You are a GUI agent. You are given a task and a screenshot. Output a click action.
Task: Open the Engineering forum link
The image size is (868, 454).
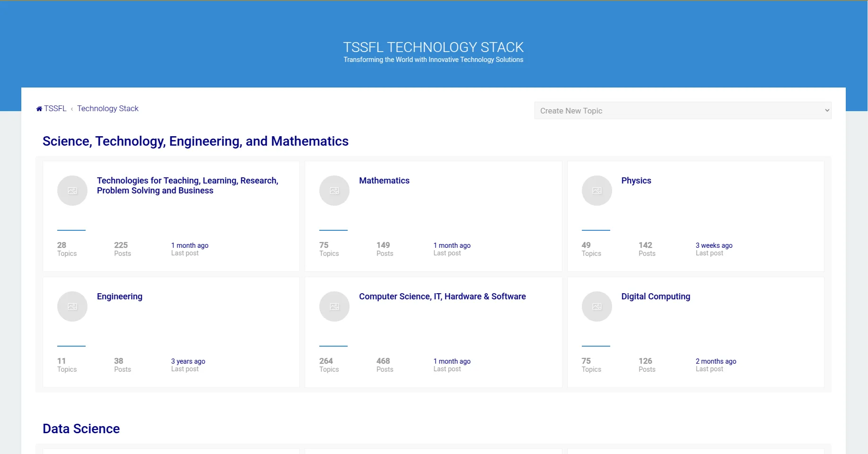tap(120, 297)
